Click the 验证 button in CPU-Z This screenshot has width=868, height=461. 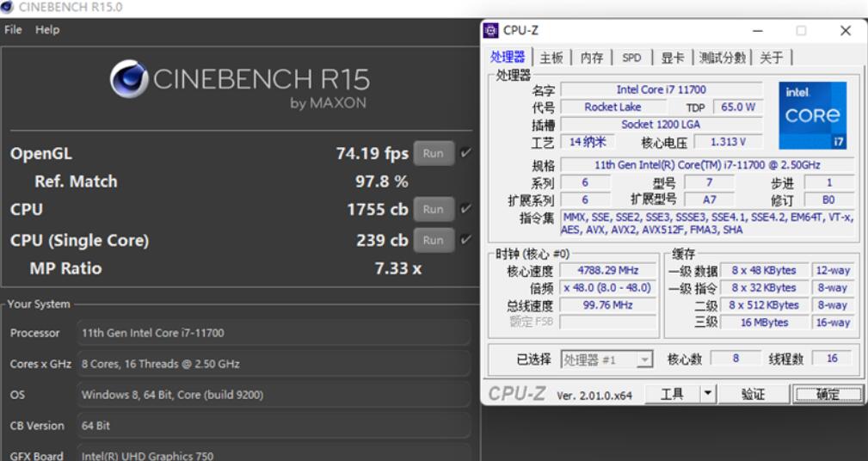tap(753, 394)
